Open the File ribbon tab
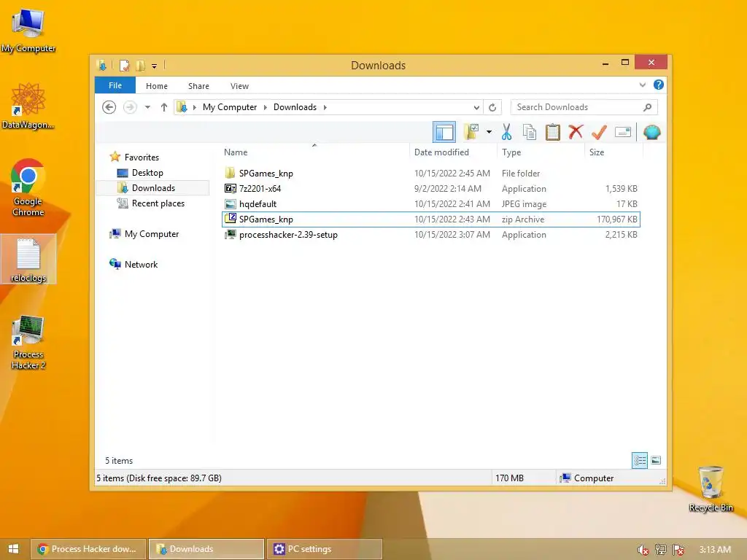747x560 pixels. [x=115, y=85]
